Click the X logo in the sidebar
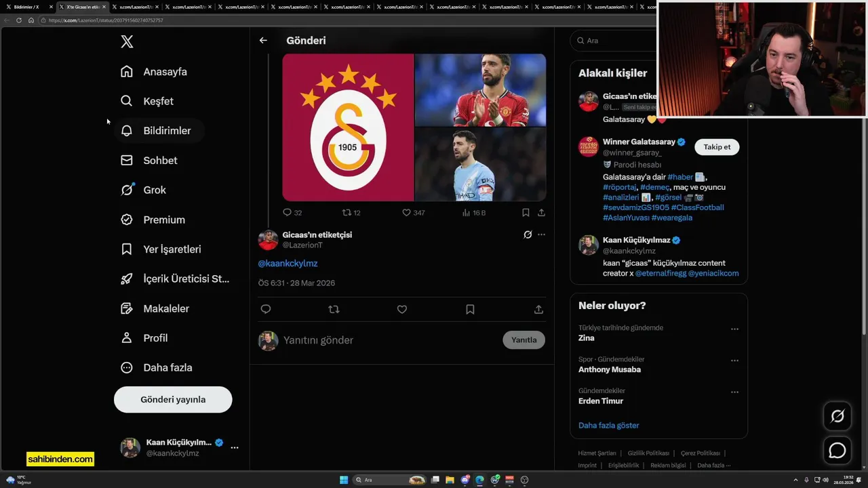The image size is (868, 488). pos(127,41)
